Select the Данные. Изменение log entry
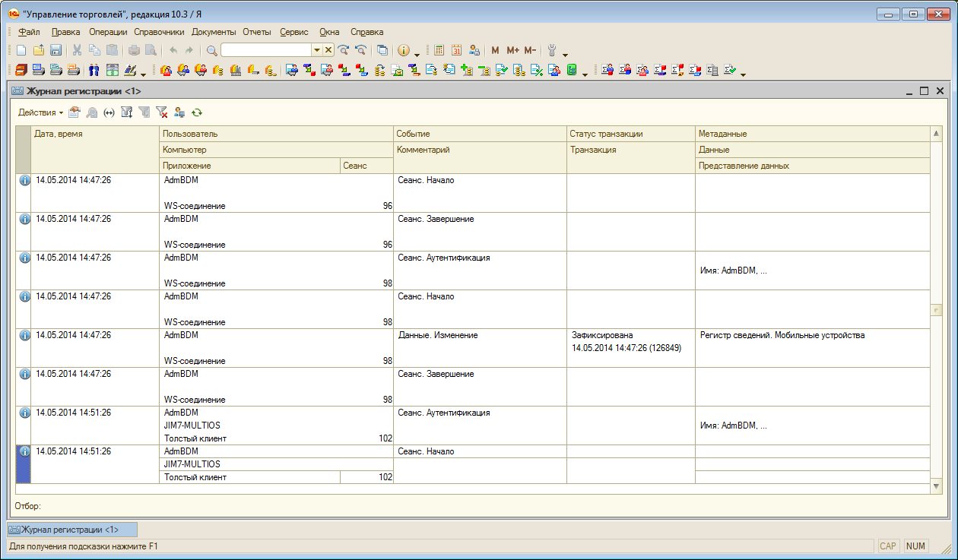The image size is (958, 560). tap(438, 335)
